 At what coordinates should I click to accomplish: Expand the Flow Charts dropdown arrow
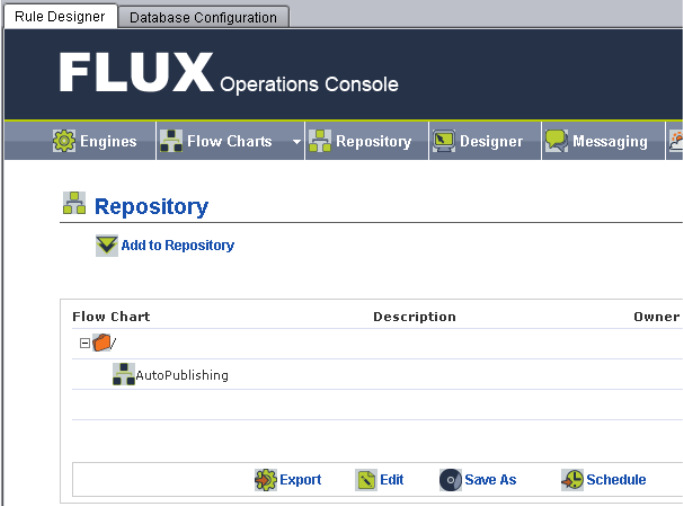[297, 142]
